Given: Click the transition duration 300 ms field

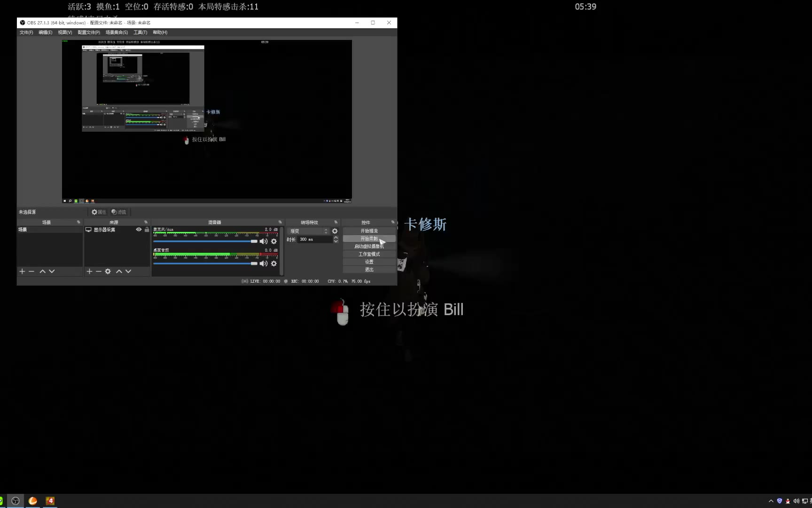Looking at the screenshot, I should coord(315,239).
